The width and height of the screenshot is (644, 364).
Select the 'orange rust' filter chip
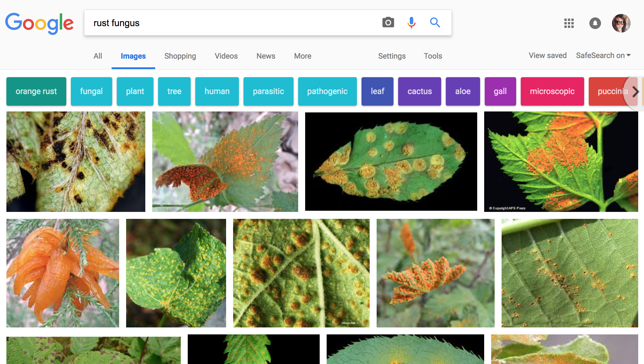point(36,91)
